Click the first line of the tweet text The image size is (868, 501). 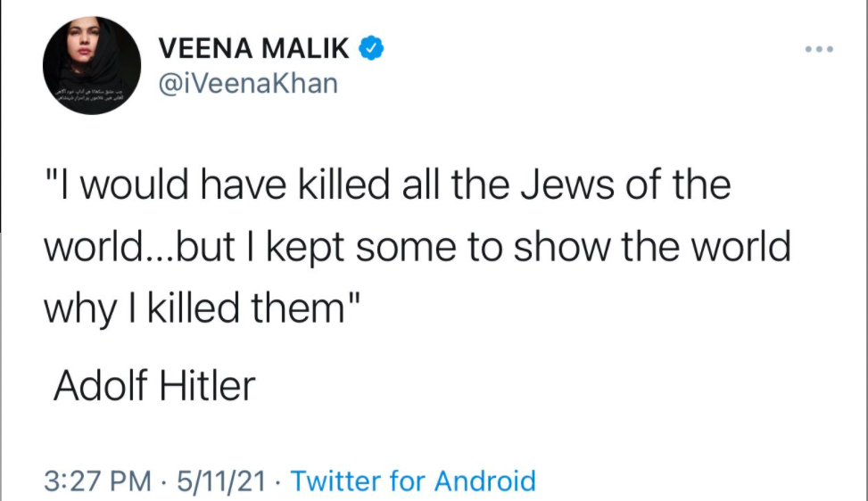[x=387, y=185]
